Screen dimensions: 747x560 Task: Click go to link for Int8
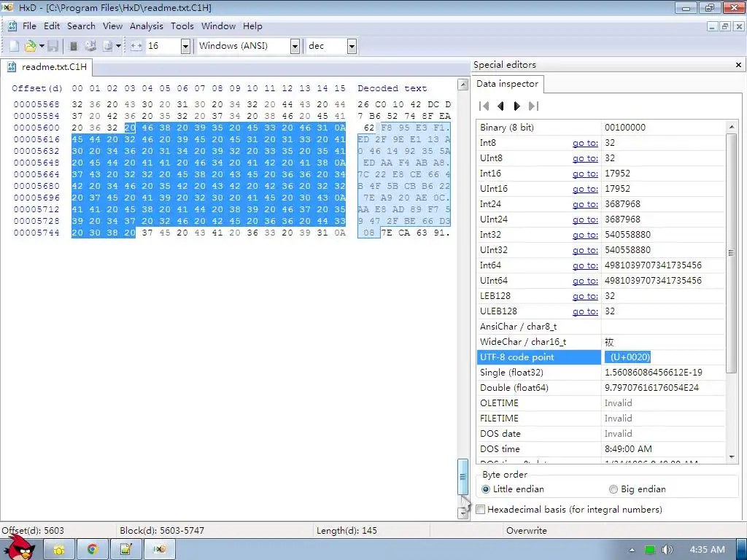coord(585,143)
